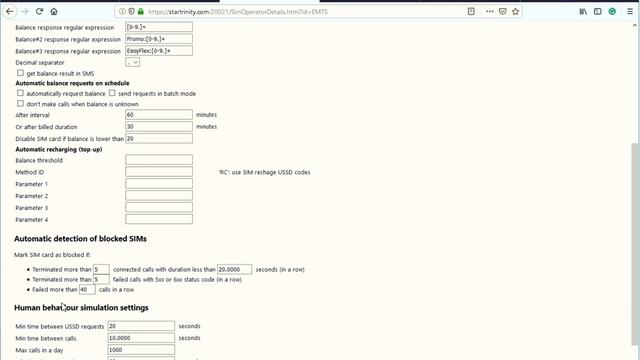This screenshot has height=360, width=640.
Task: Open tracking protection shield icon
Action: (x=131, y=11)
